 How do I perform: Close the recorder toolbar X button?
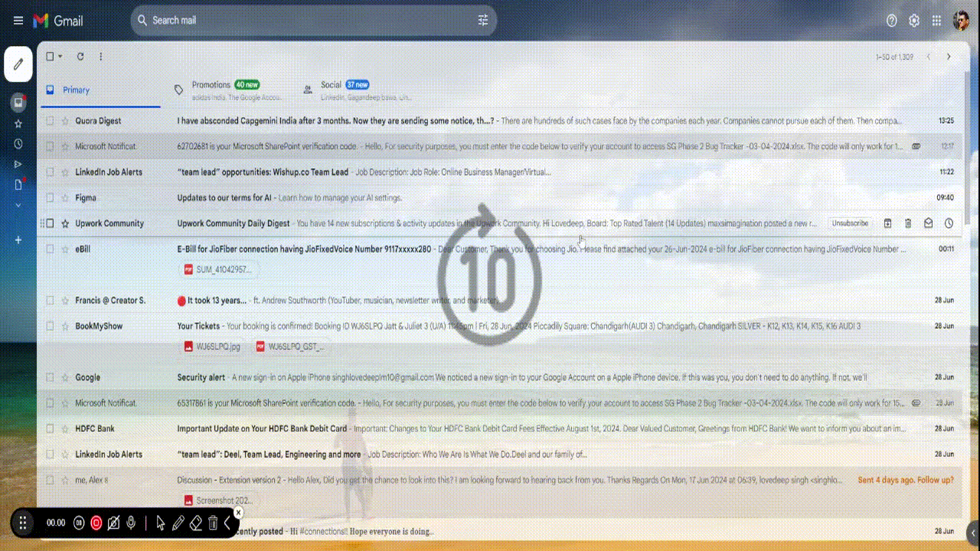238,513
